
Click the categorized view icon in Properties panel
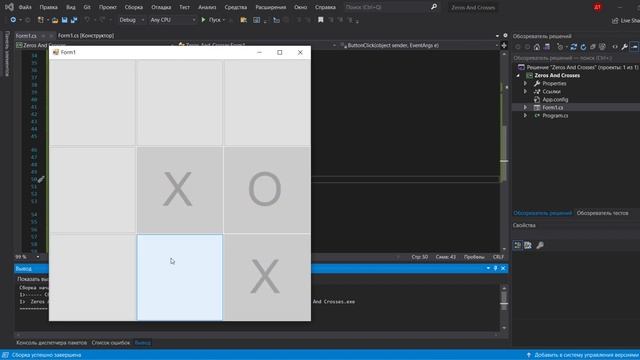pyautogui.click(x=518, y=245)
